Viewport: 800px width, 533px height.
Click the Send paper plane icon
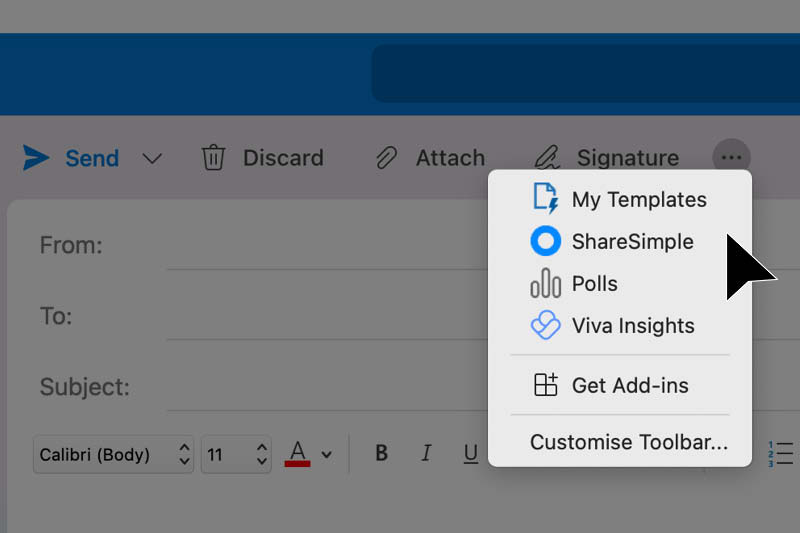[36, 158]
